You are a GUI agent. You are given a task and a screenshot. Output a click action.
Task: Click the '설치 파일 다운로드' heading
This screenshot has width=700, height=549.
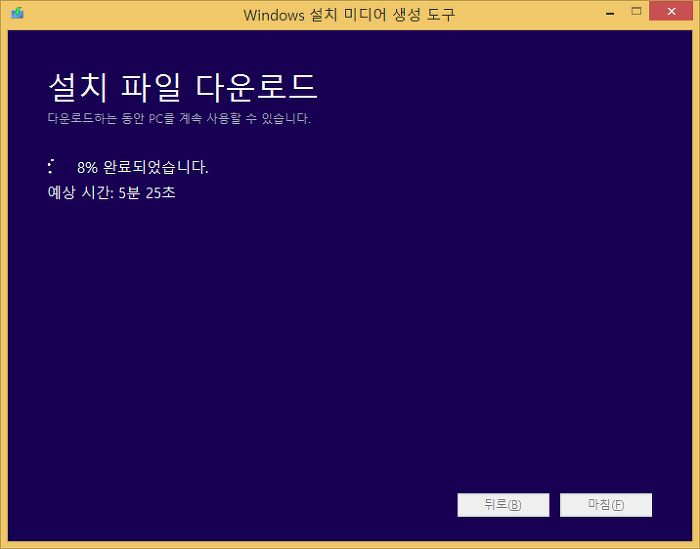[x=183, y=87]
